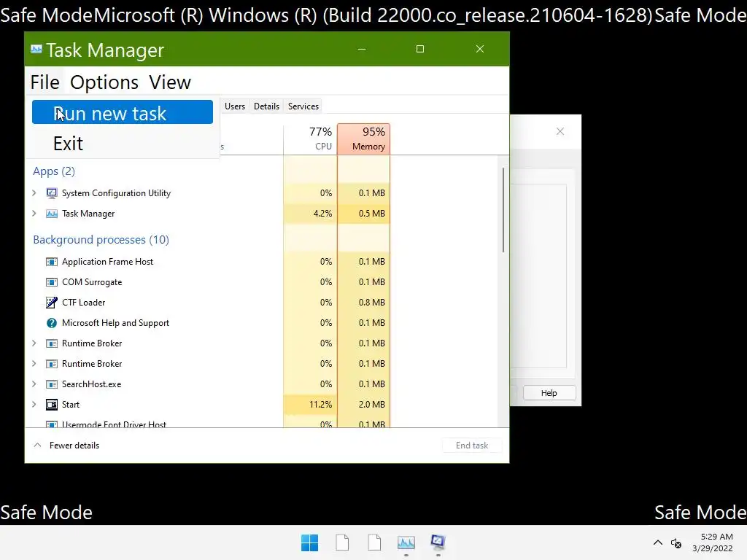Click the Application Frame Host icon
Viewport: 747px width, 560px height.
coord(52,262)
